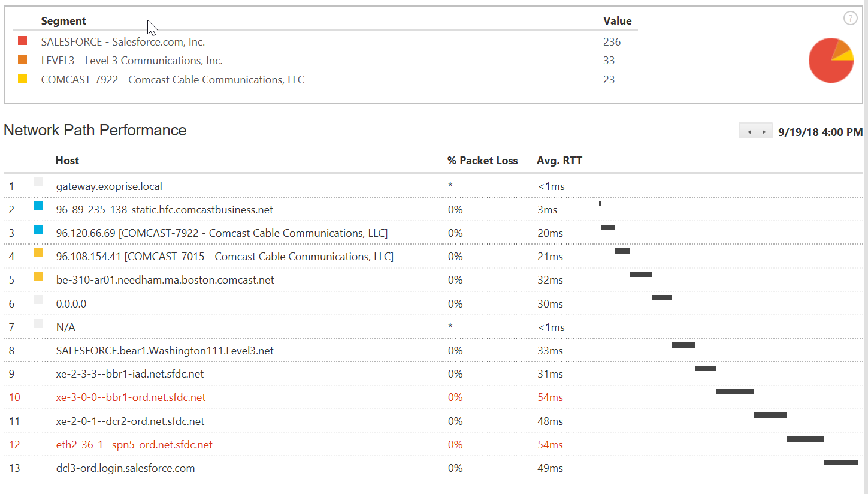
Task: Click gray swatch for 0.0.0.0 hop
Action: 38,300
